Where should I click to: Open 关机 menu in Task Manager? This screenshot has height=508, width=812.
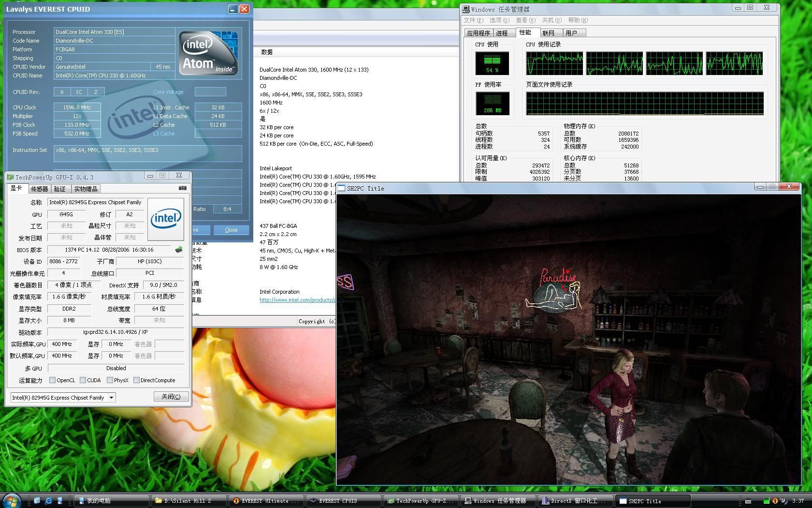(551, 20)
